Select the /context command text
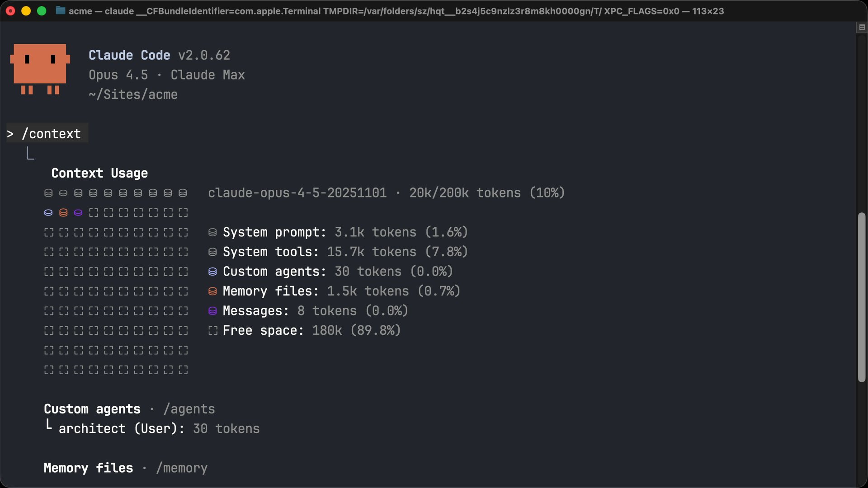Viewport: 868px width, 488px height. 51,133
